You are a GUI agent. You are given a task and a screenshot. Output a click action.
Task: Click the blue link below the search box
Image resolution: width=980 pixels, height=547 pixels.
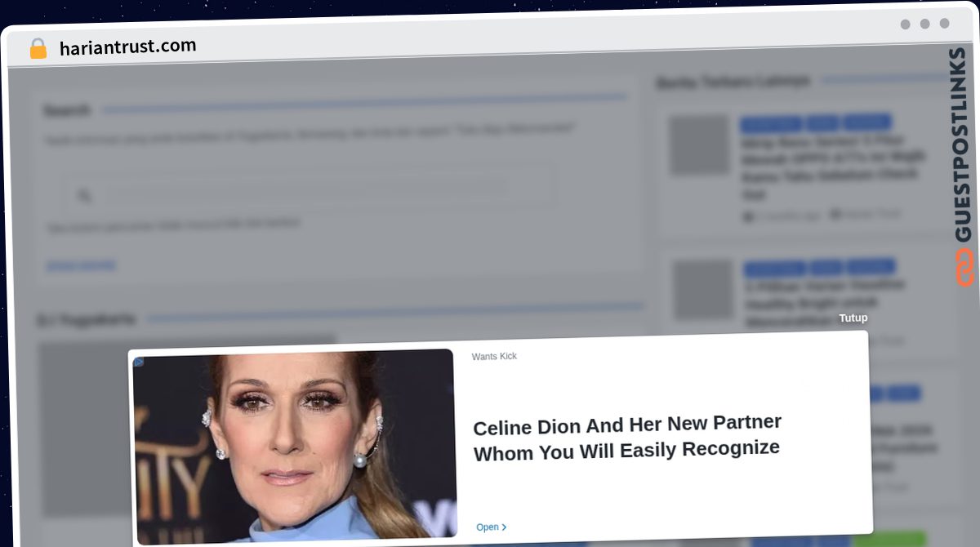click(81, 265)
